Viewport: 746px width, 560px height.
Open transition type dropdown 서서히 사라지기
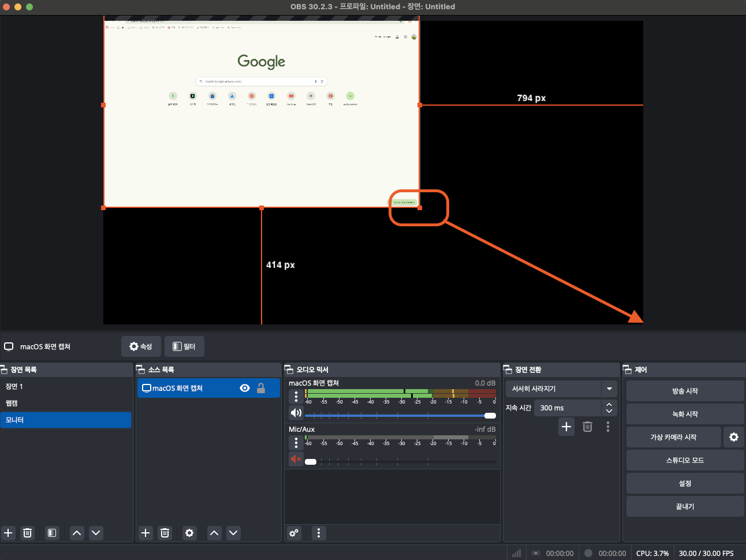tap(561, 389)
